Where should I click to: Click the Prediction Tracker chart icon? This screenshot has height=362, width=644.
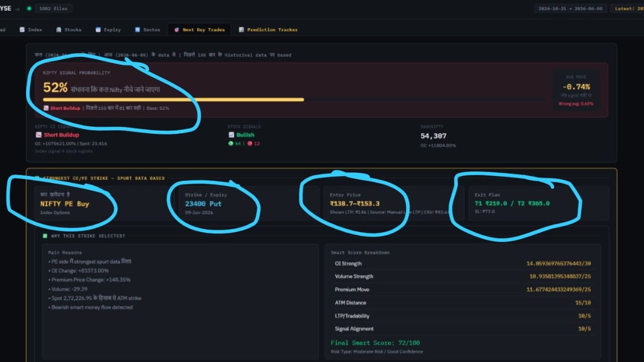pyautogui.click(x=242, y=30)
